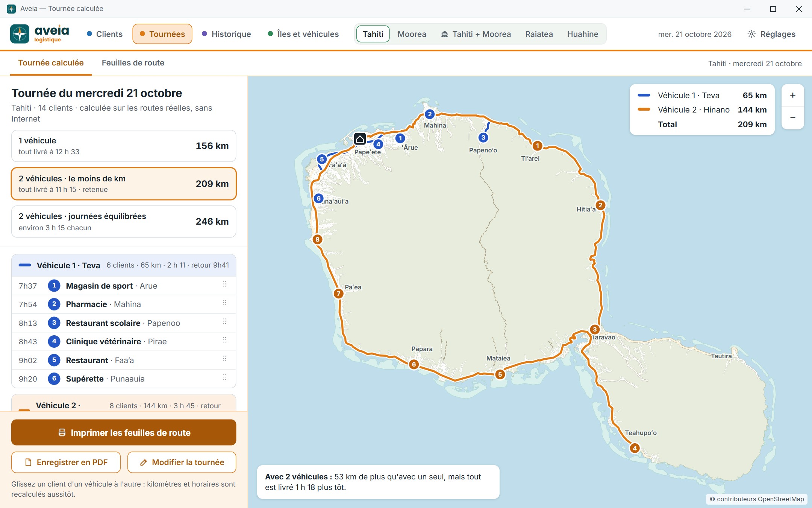
Task: Switch island to Huahine
Action: coord(583,34)
